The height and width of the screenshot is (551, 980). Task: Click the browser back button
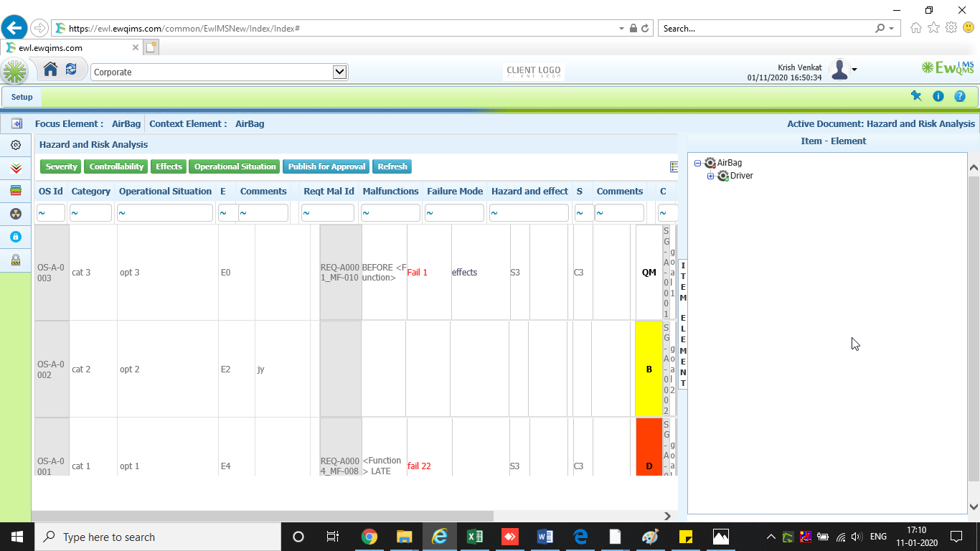(14, 28)
